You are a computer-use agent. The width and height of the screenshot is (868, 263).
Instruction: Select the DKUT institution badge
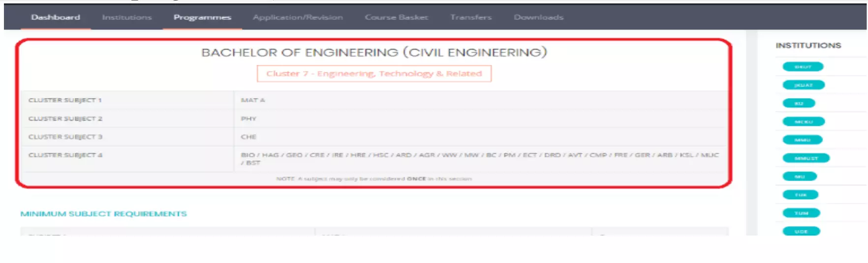click(x=803, y=67)
